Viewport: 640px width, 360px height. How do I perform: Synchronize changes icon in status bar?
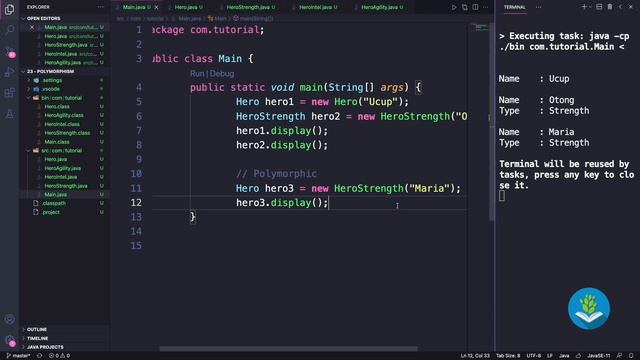40,356
